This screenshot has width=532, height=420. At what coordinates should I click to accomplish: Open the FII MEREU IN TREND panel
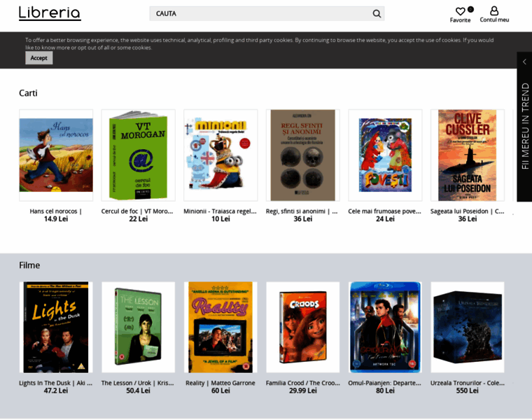(525, 126)
